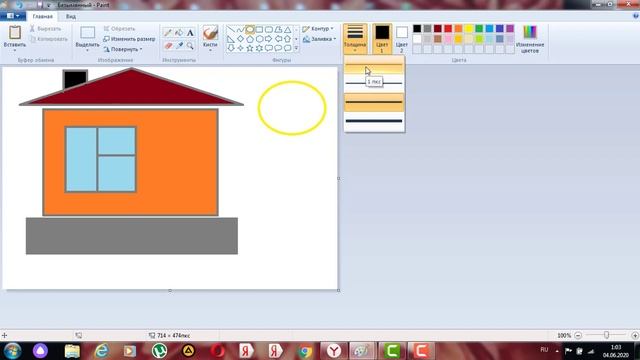Open the Изменение цветов edit colors button
The width and height of the screenshot is (640, 360).
coord(530,39)
